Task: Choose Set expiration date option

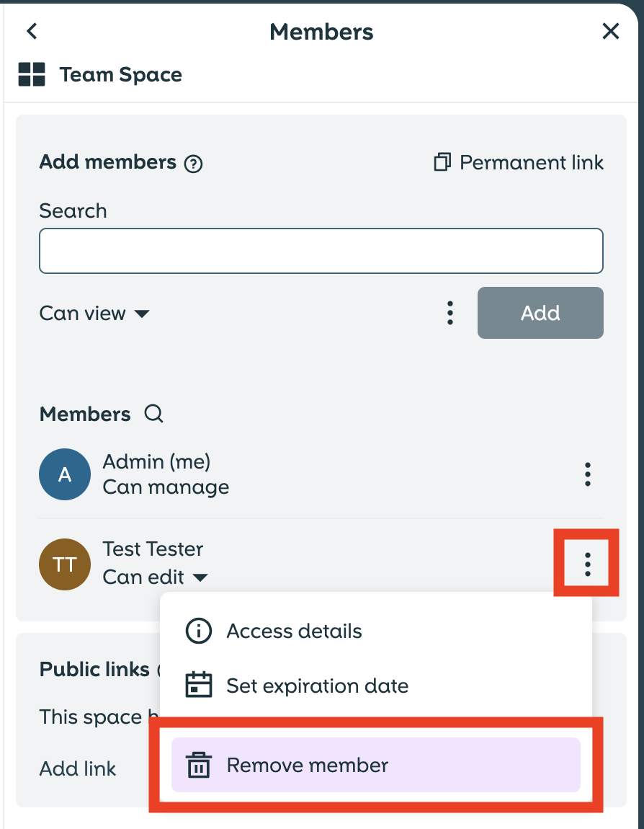Action: click(x=317, y=686)
